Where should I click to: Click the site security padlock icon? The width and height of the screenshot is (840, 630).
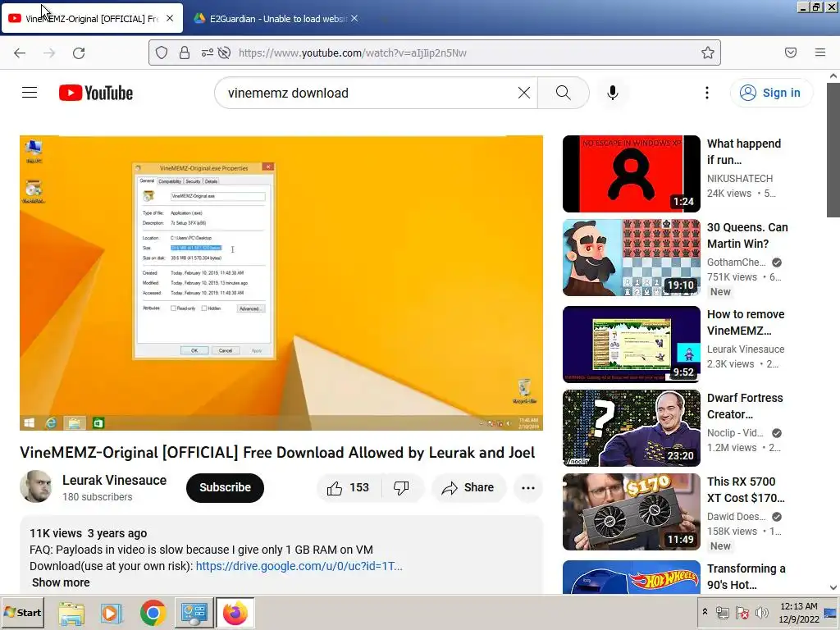[x=185, y=52]
